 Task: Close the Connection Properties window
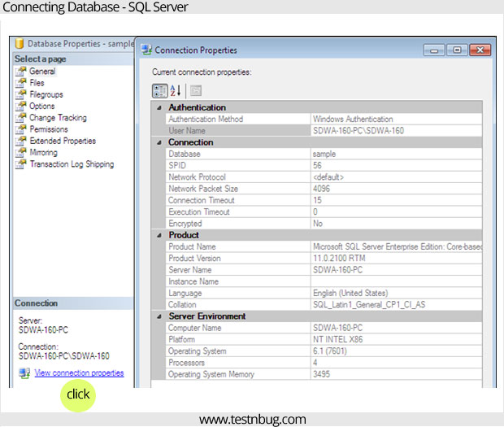point(480,50)
